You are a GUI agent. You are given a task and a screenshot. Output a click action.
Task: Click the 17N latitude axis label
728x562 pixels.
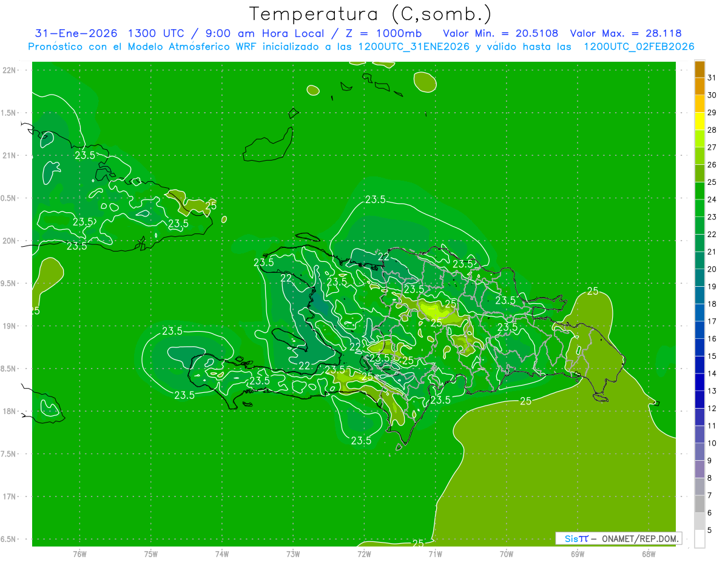(x=9, y=497)
